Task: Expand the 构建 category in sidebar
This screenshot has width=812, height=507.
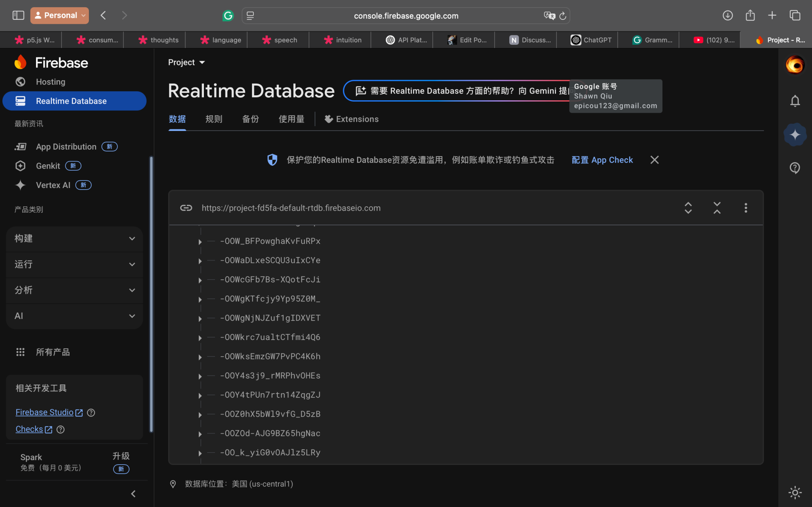Action: 75,238
